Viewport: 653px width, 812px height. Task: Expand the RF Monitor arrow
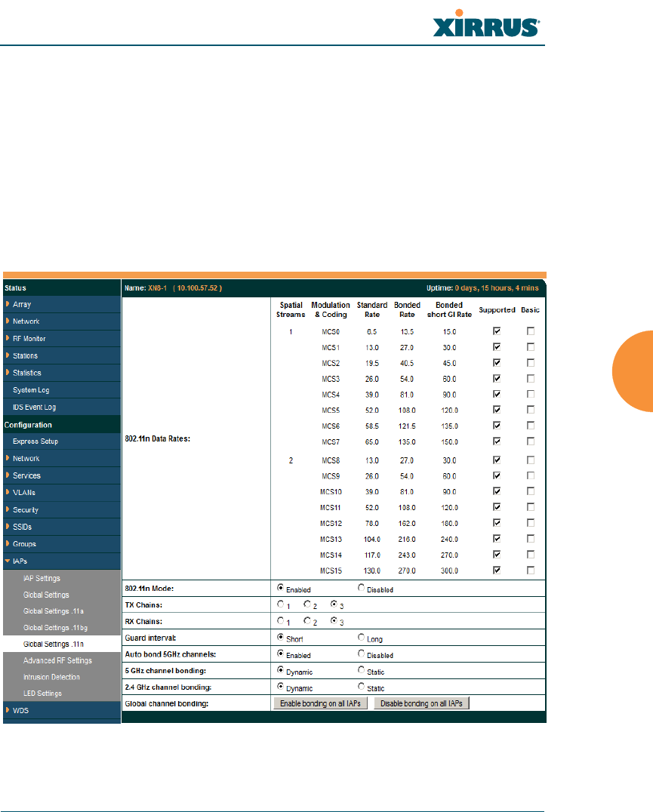tap(8, 338)
